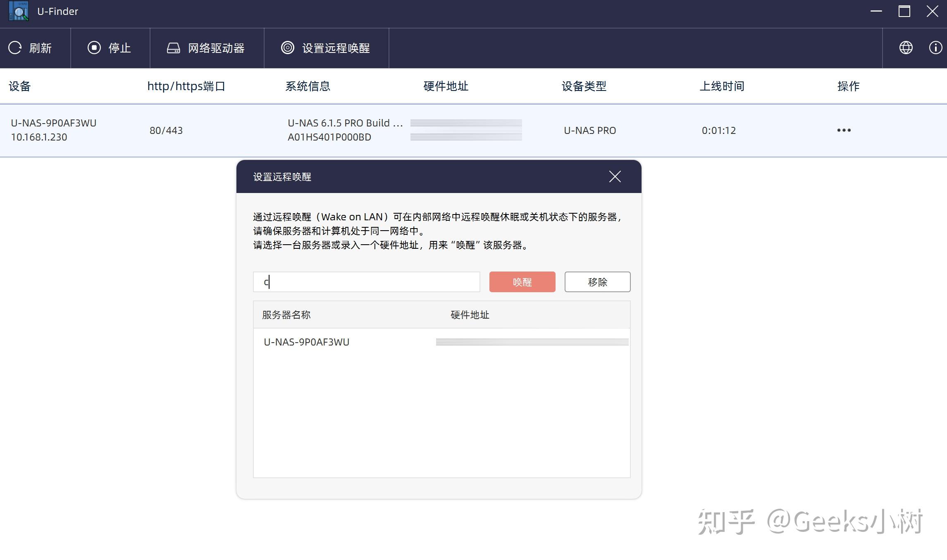Click the 上线时间 column header
Image resolution: width=947 pixels, height=560 pixels.
pyautogui.click(x=722, y=86)
